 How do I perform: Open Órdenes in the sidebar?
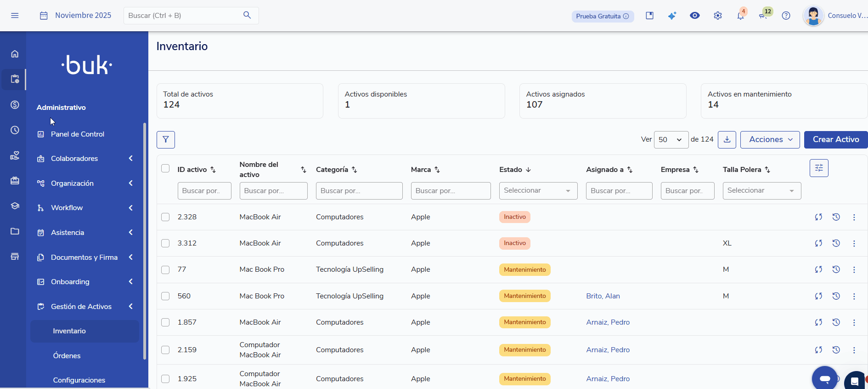pos(67,356)
